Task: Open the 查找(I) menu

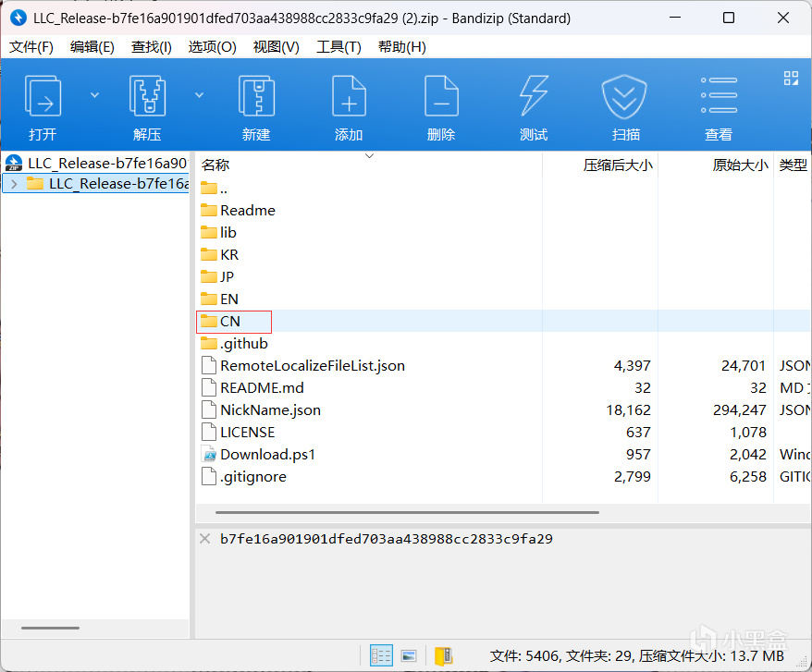Action: click(152, 47)
